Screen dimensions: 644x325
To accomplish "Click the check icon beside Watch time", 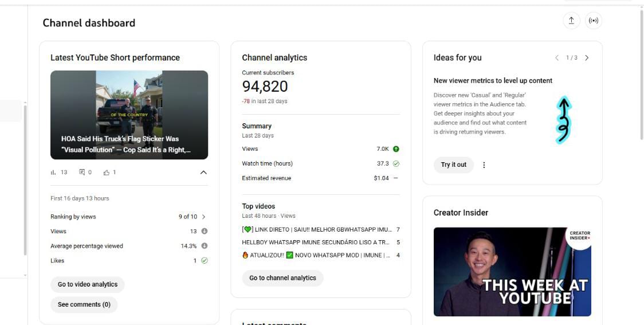I will pyautogui.click(x=396, y=163).
